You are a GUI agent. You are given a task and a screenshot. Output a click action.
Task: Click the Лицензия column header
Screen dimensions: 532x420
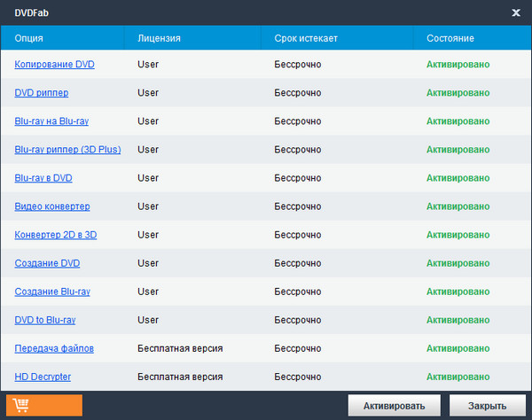coord(160,38)
